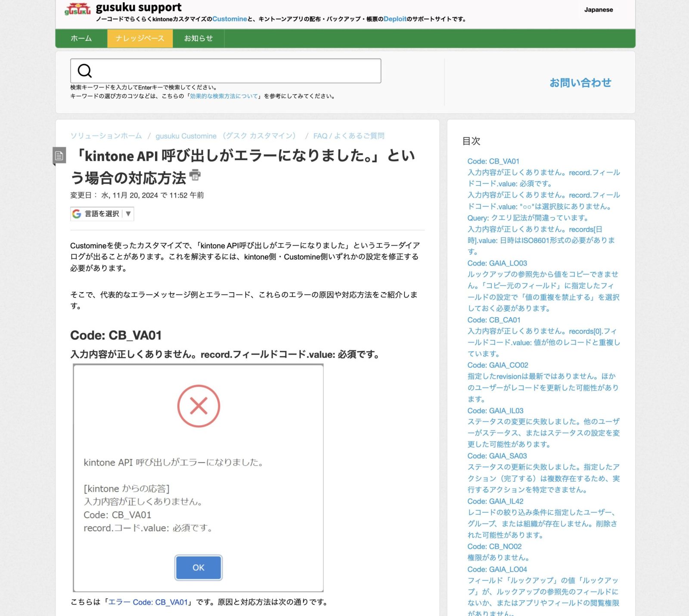Go to FAQ / よくあるご質問 breadcrumb

point(349,136)
